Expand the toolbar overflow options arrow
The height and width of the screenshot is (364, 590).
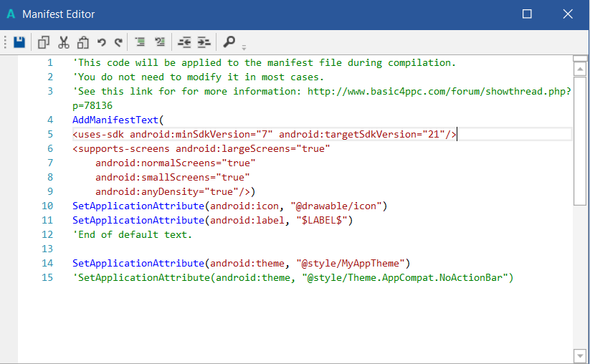coord(244,47)
